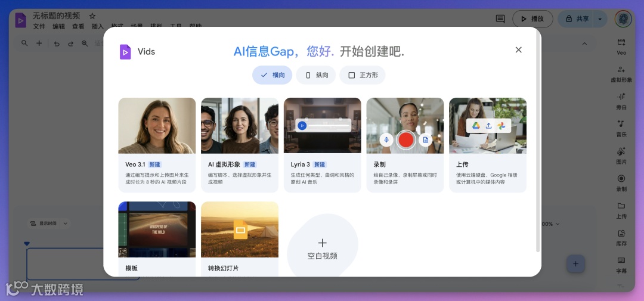Open the 上传 upload card
Image resolution: width=644 pixels, height=301 pixels.
488,145
